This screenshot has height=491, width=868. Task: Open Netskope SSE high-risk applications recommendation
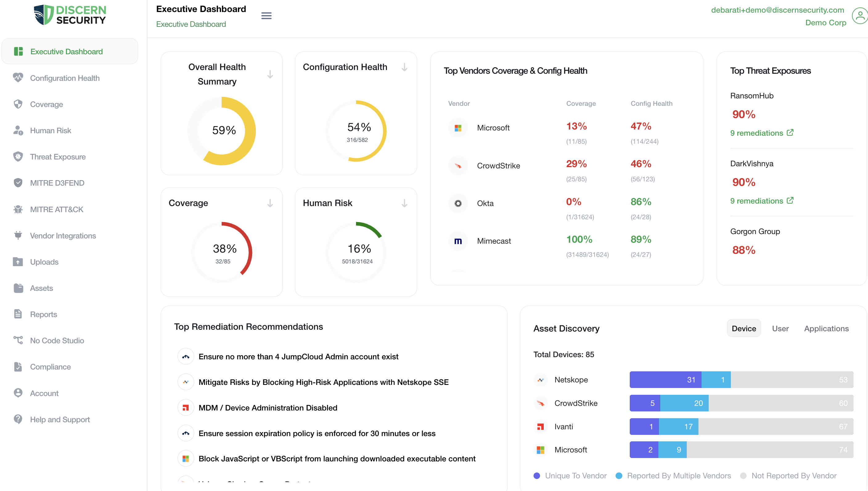323,382
